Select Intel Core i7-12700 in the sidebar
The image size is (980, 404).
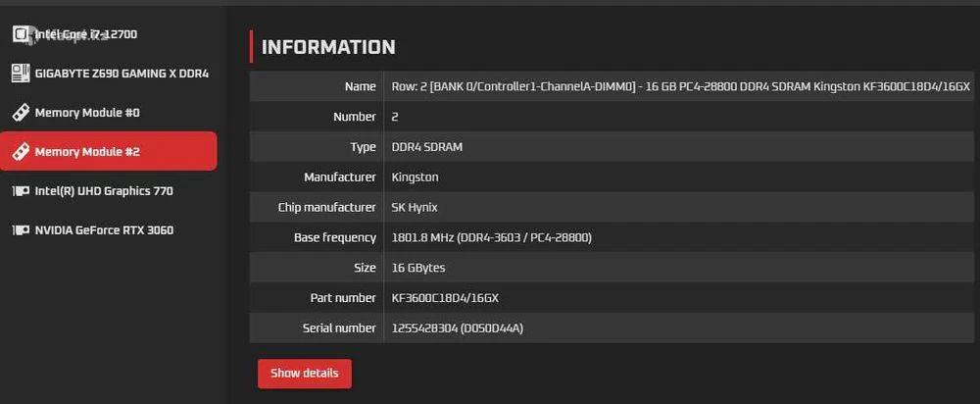tap(86, 34)
